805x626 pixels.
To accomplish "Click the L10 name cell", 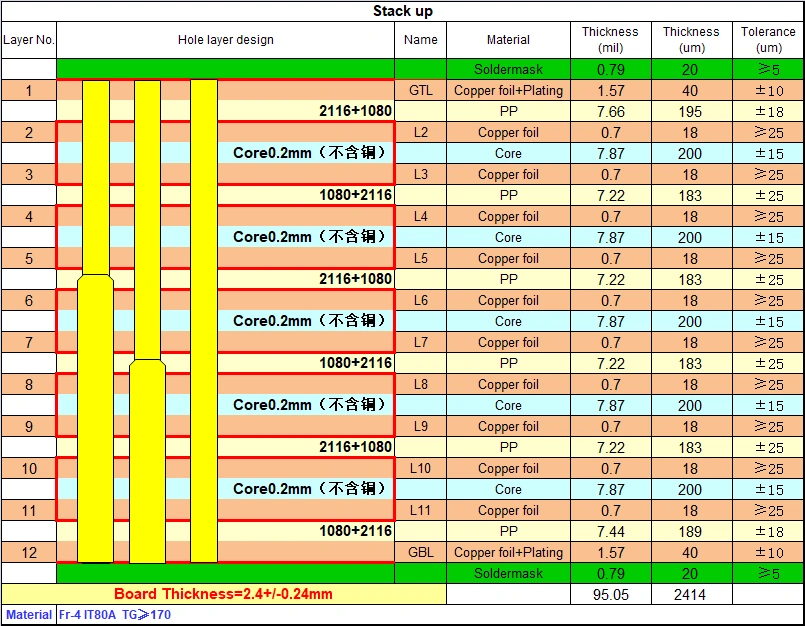I will [420, 468].
